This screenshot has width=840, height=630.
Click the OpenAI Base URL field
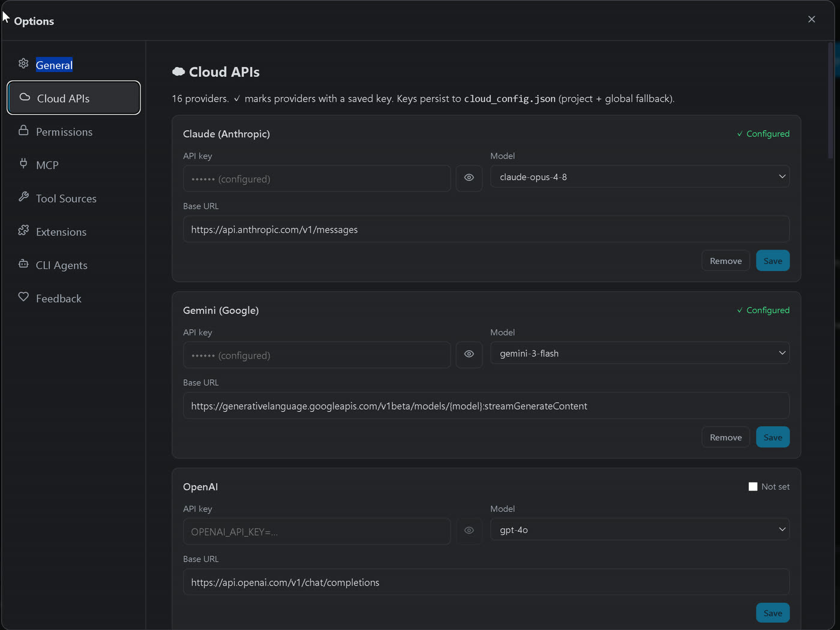point(486,582)
